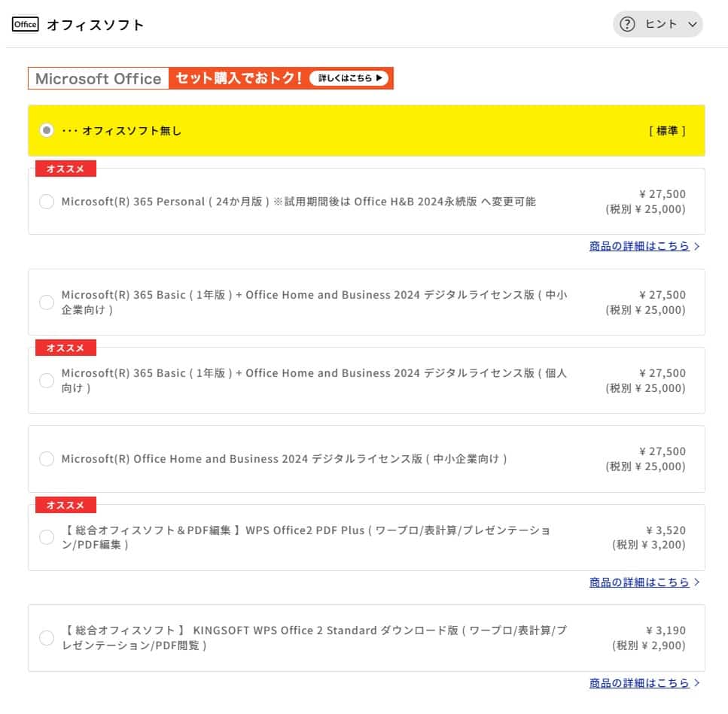Image resolution: width=728 pixels, height=714 pixels.
Task: Select KINGSOFT WPS Office 2 Standard radio
Action: coord(47,638)
